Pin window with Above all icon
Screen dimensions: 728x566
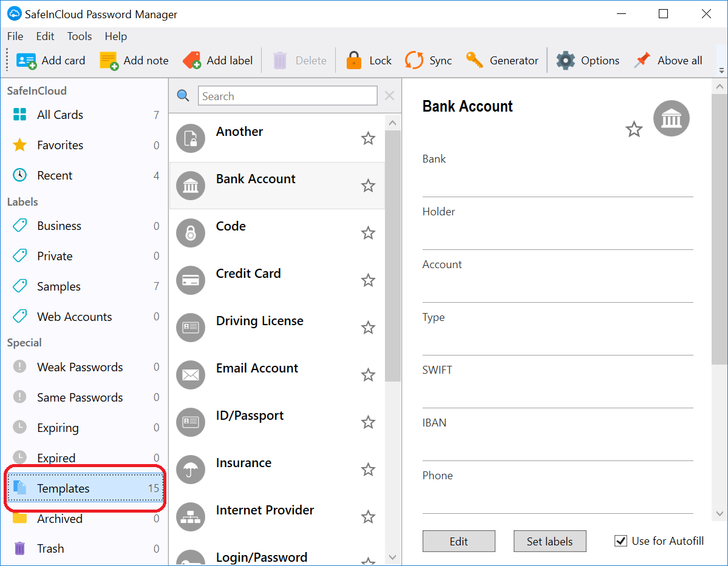coord(642,60)
